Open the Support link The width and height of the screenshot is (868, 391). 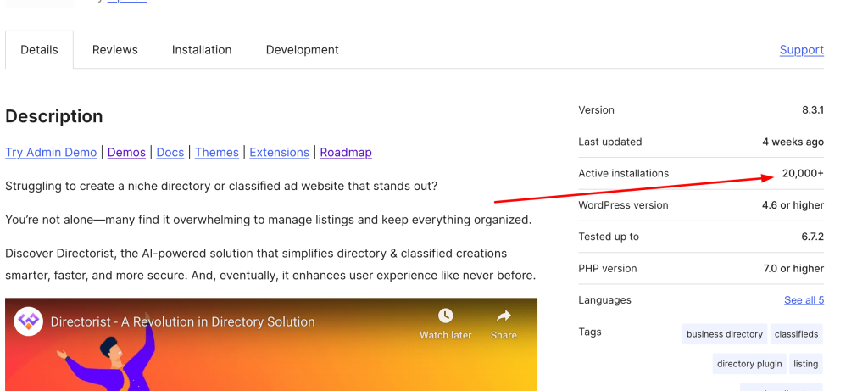pyautogui.click(x=802, y=50)
